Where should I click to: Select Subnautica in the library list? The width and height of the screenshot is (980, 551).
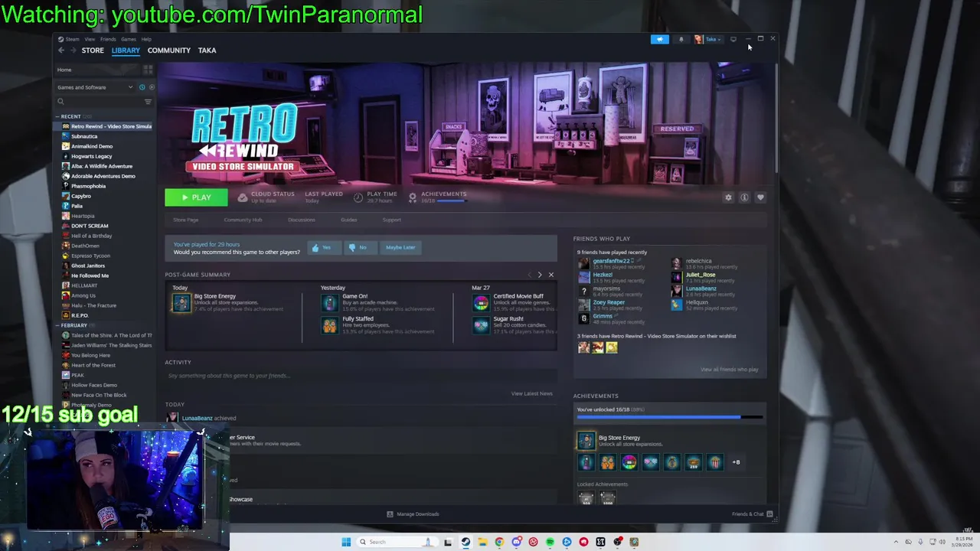pyautogui.click(x=84, y=136)
